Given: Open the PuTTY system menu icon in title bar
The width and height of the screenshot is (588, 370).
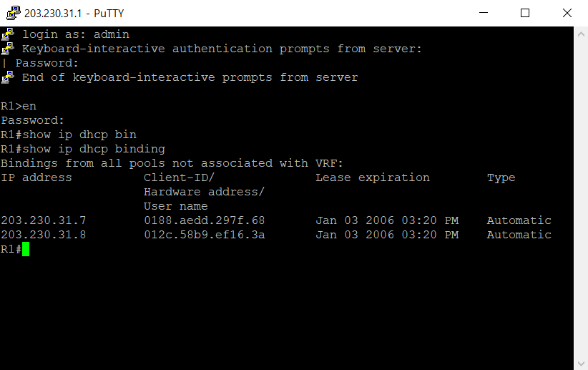Looking at the screenshot, I should (14, 13).
